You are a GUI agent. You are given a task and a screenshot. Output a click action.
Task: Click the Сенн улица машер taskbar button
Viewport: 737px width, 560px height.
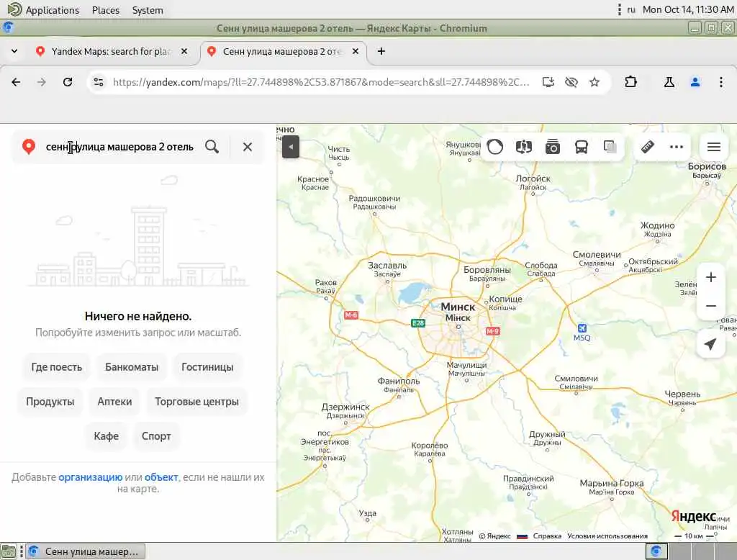(86, 551)
